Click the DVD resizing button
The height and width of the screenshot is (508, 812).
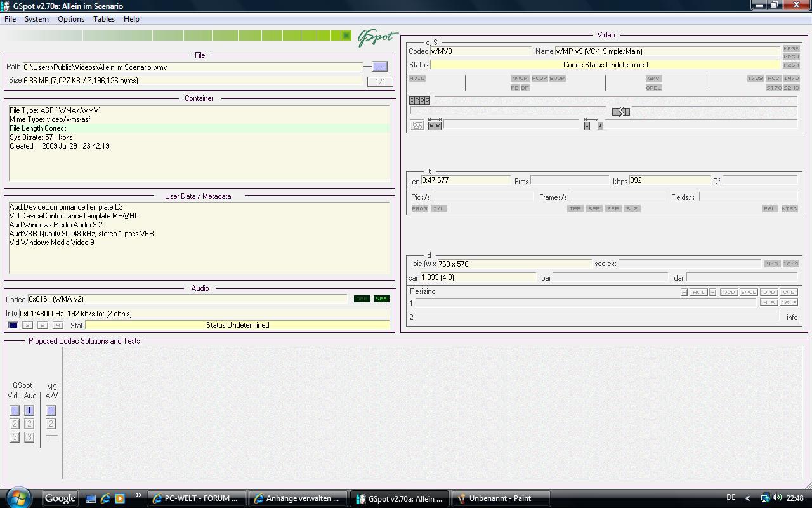click(768, 292)
